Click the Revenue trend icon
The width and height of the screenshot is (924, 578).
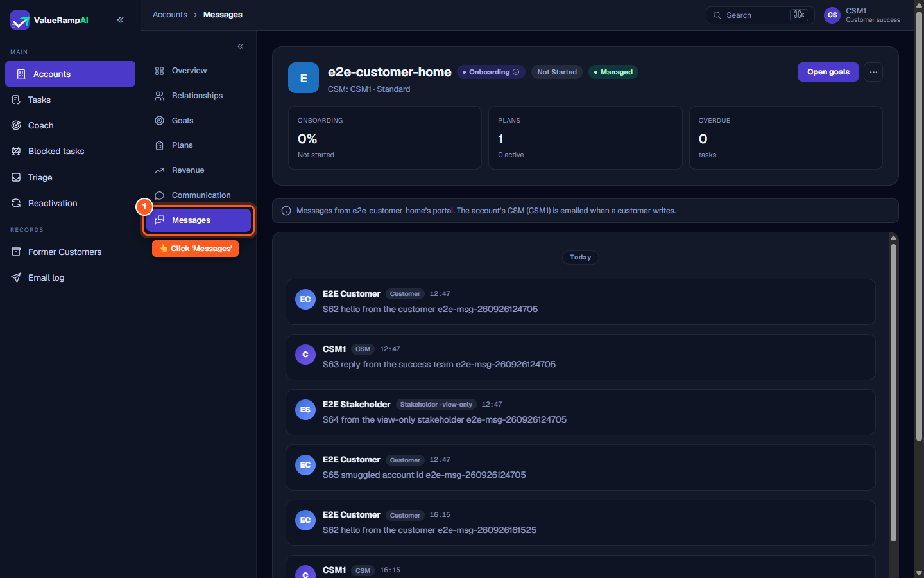click(x=160, y=170)
